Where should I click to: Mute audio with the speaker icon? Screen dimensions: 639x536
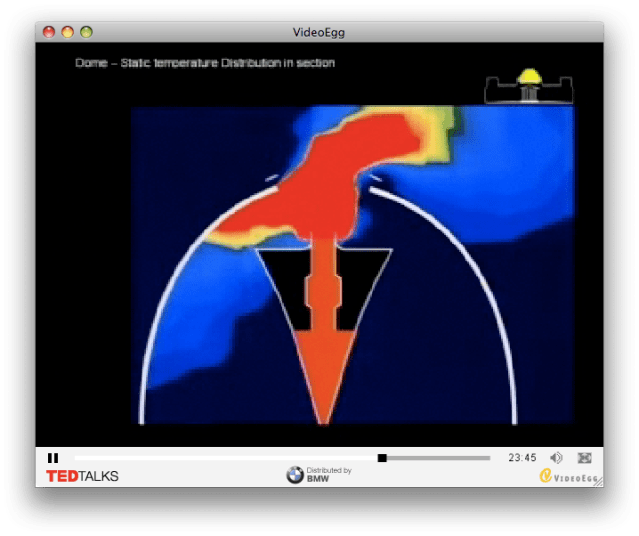557,458
